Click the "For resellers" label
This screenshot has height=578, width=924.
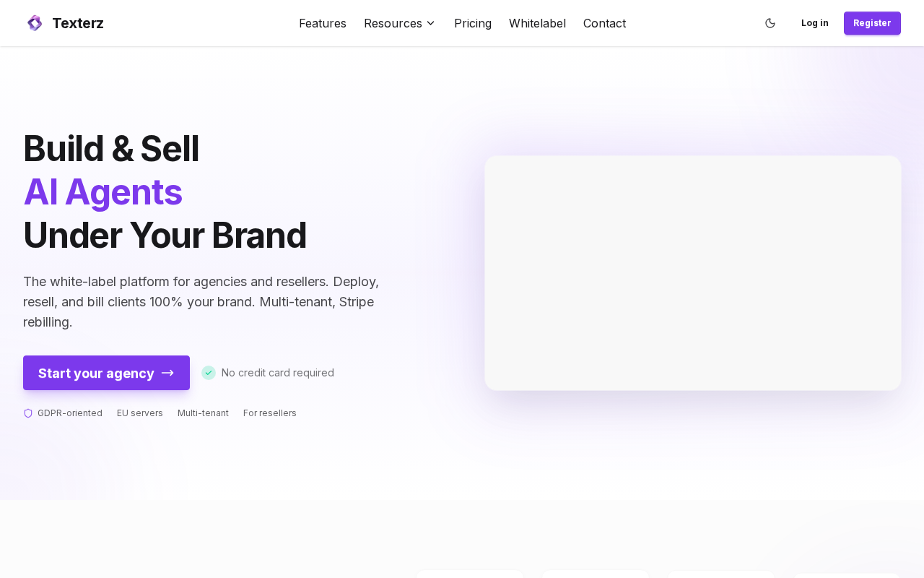pos(270,413)
